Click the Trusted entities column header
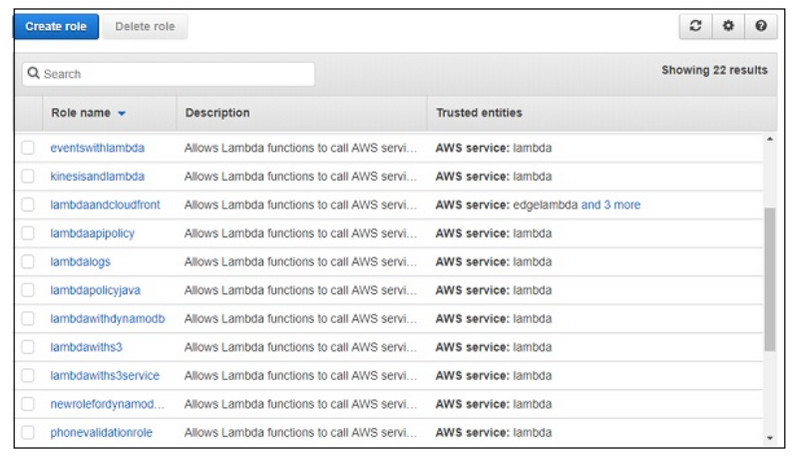Viewport: 800px width, 459px height. pos(479,113)
